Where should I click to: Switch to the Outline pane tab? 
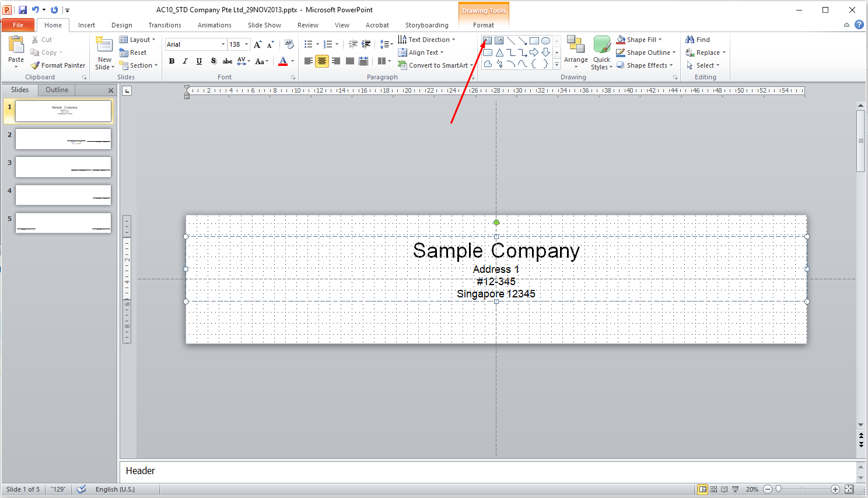[57, 90]
